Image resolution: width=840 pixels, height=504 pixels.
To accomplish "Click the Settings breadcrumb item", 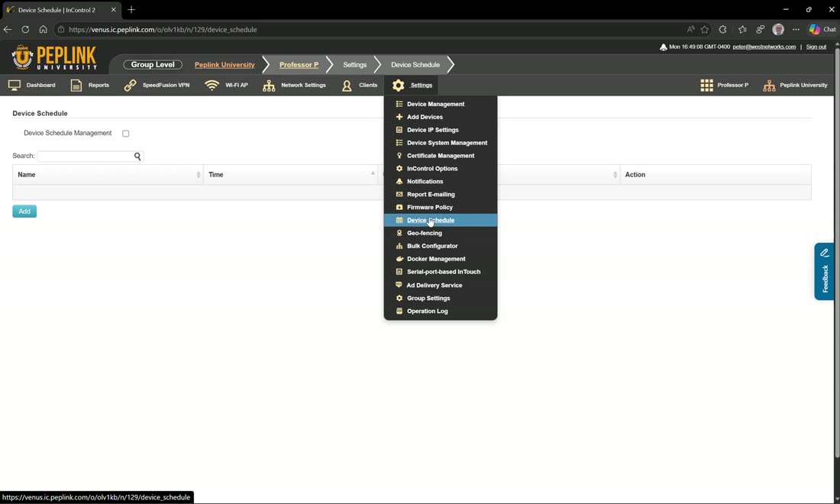I will [354, 65].
